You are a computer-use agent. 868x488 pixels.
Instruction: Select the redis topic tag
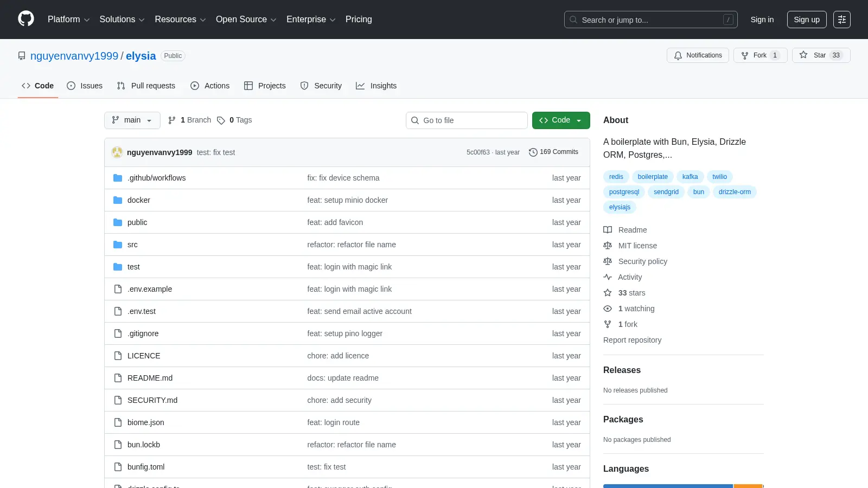point(616,177)
